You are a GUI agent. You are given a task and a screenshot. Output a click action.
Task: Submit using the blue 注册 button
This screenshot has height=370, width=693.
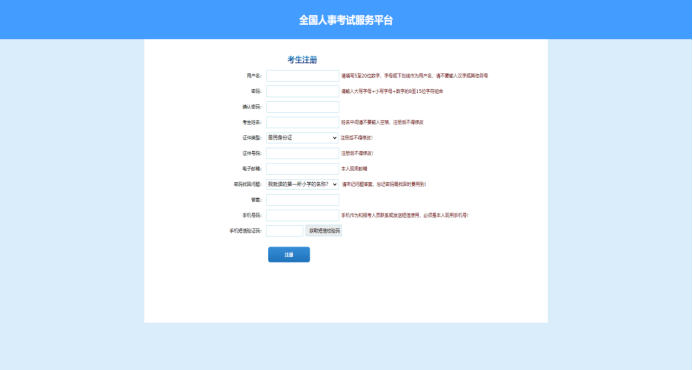[x=289, y=255]
